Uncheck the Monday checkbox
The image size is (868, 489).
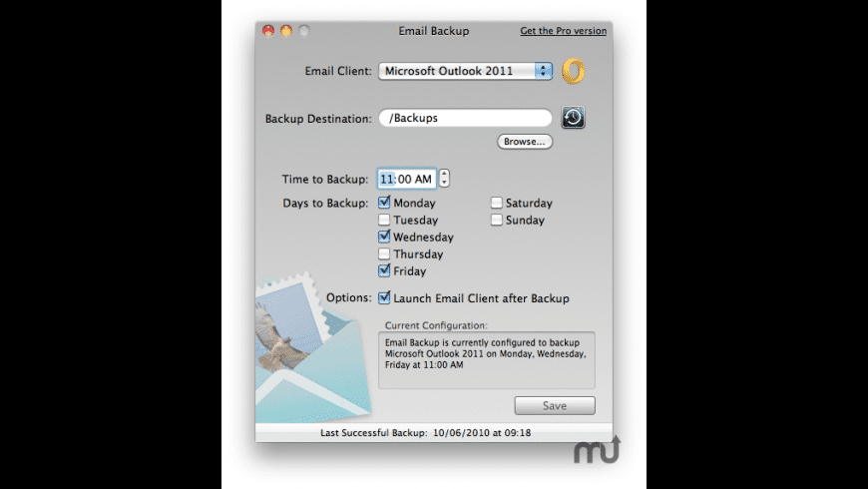384,203
